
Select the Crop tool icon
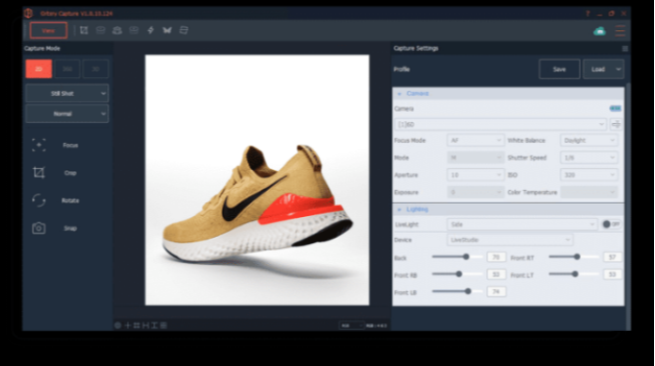pyautogui.click(x=39, y=173)
